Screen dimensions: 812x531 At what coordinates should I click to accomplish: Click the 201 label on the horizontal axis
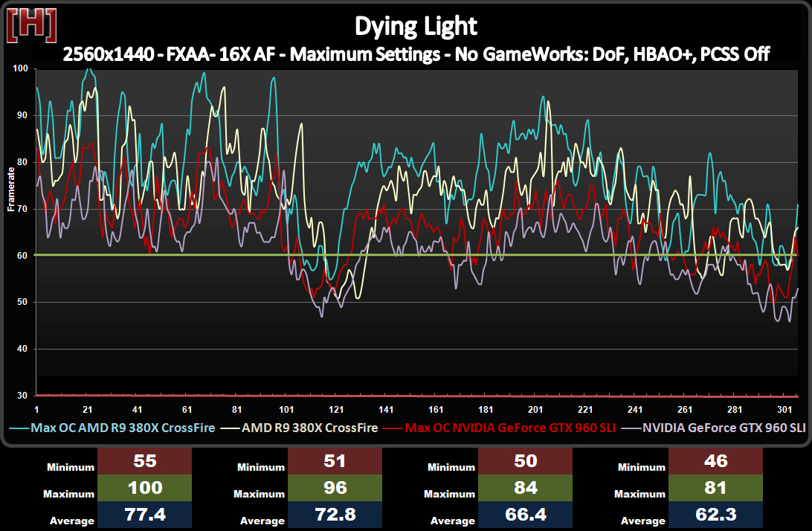(535, 409)
